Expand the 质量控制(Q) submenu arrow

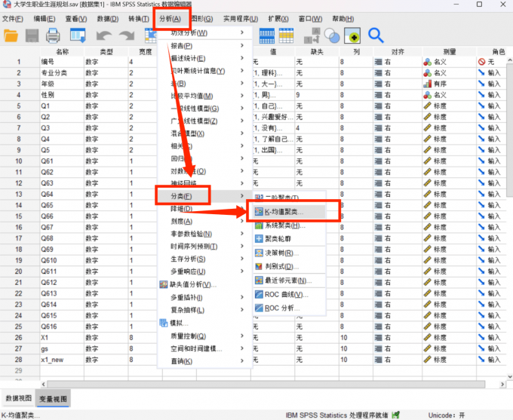[x=242, y=336]
